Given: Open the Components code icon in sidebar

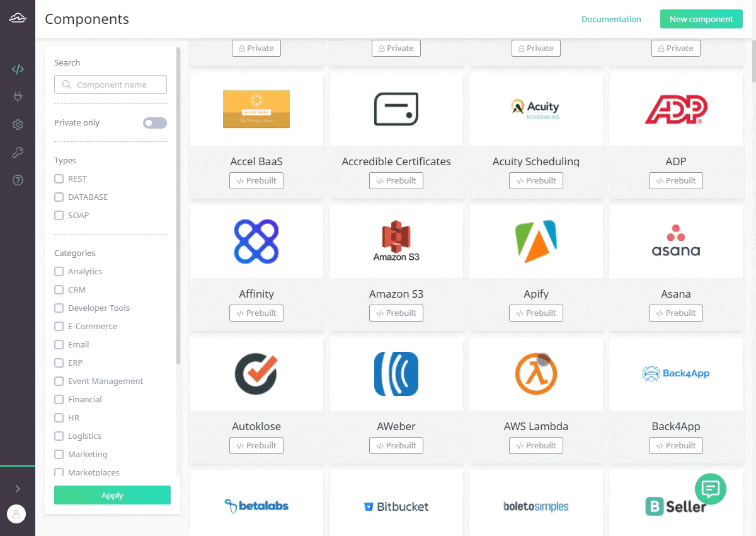Looking at the screenshot, I should [18, 69].
